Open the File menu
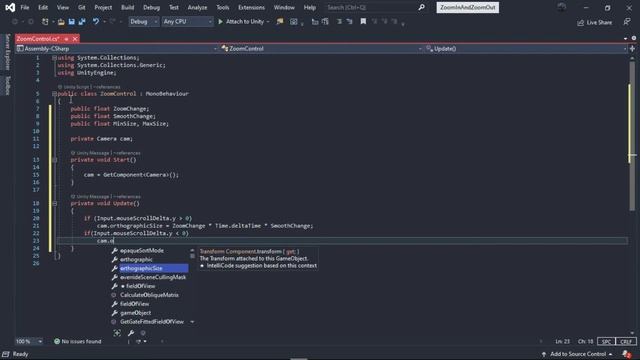This screenshot has height=360, width=640. (25, 7)
